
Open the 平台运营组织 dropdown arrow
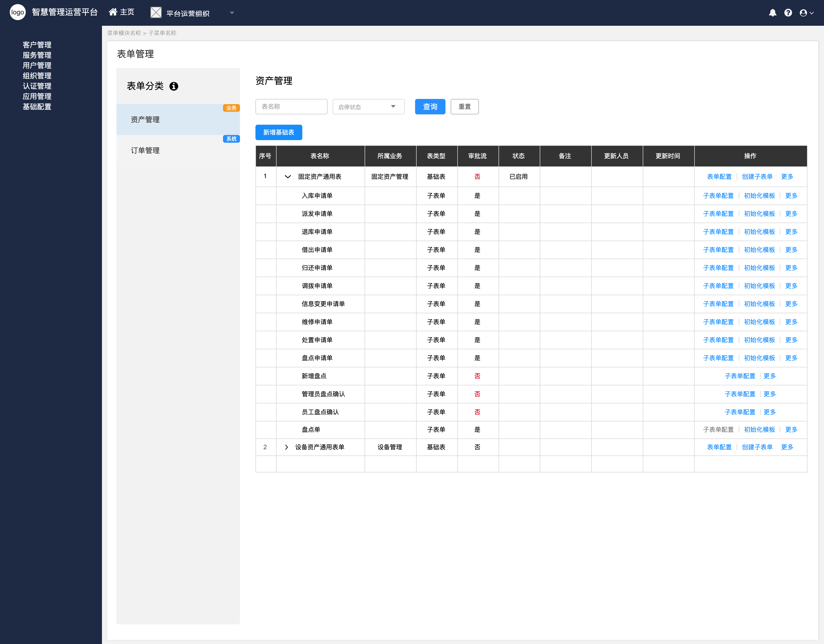point(232,13)
